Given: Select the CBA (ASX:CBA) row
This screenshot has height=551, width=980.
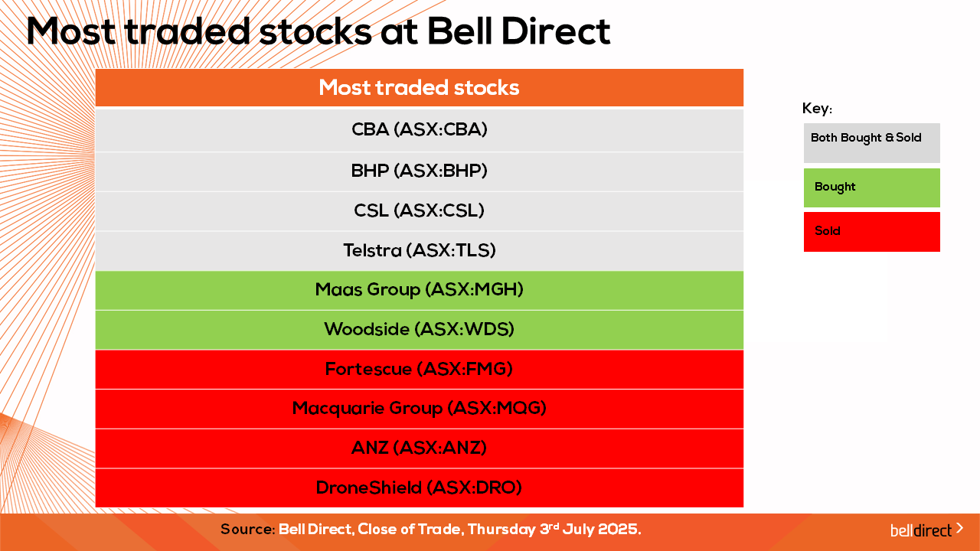Looking at the screenshot, I should 420,130.
